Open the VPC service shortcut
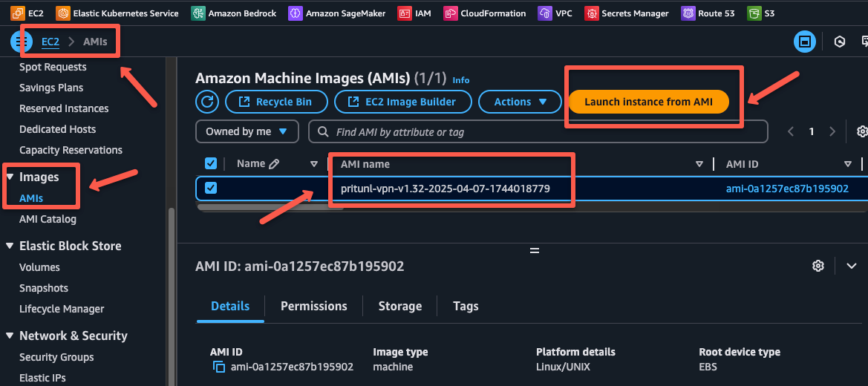Image resolution: width=868 pixels, height=386 pixels. (x=555, y=13)
